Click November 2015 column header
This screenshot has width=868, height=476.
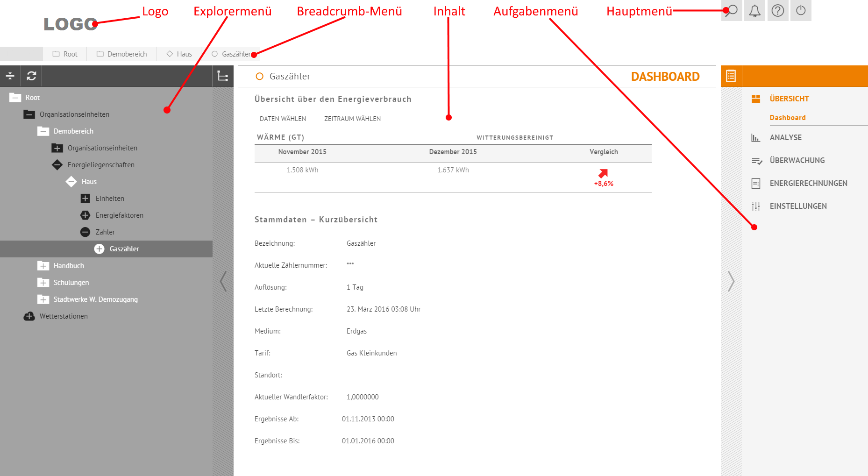pyautogui.click(x=302, y=152)
